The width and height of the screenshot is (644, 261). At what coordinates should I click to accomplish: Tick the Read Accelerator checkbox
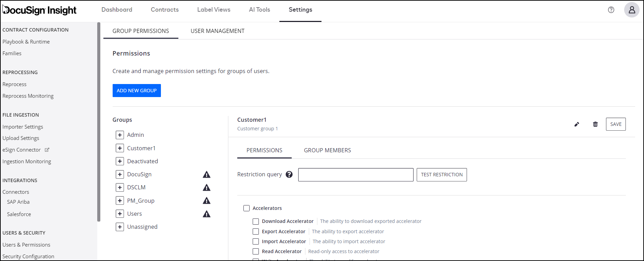point(256,251)
